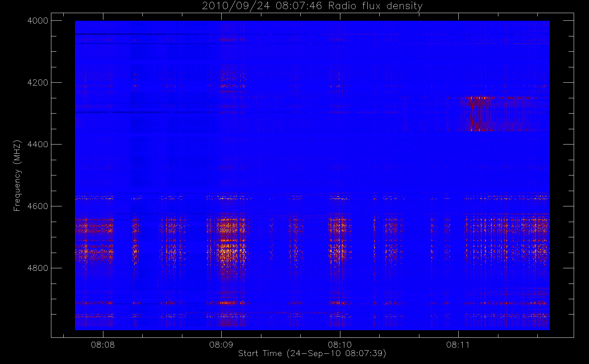Click the 08:09 time axis label
The width and height of the screenshot is (589, 364).
pos(221,345)
